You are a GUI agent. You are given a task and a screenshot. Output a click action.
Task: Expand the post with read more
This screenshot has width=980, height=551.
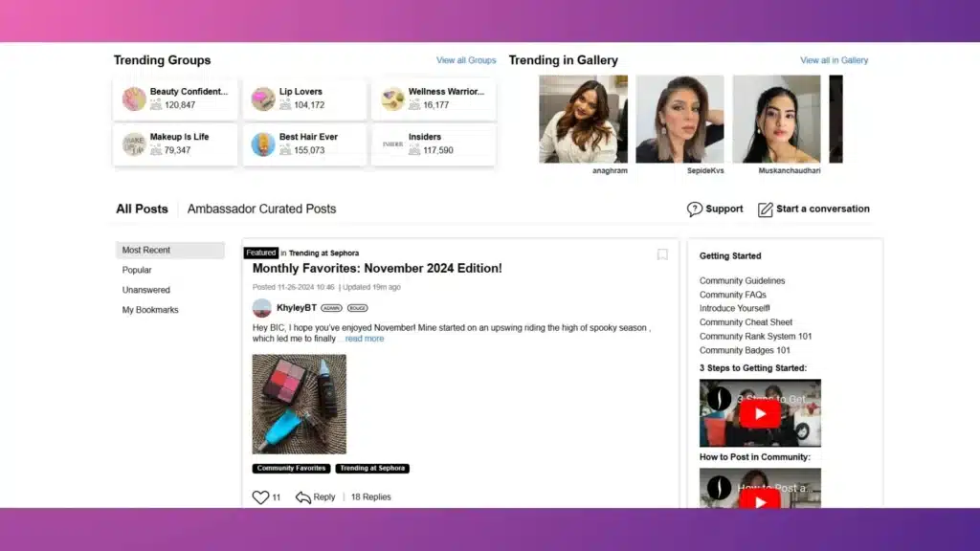tap(364, 338)
